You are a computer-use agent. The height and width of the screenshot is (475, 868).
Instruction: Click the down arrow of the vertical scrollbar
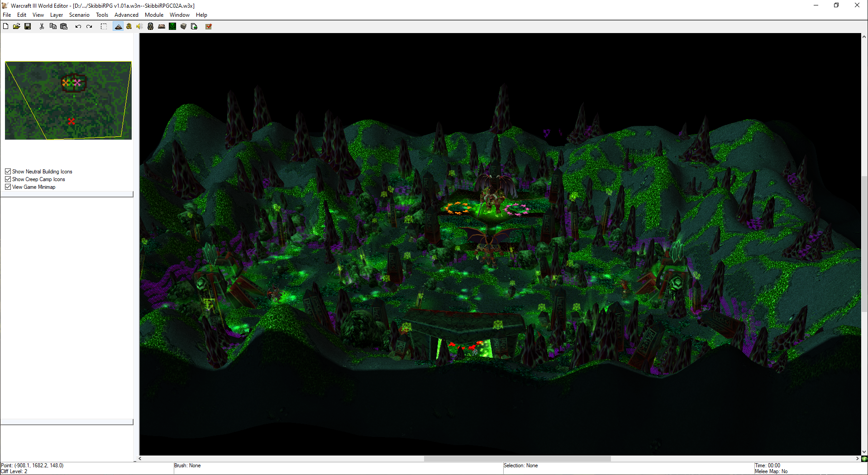point(864,452)
